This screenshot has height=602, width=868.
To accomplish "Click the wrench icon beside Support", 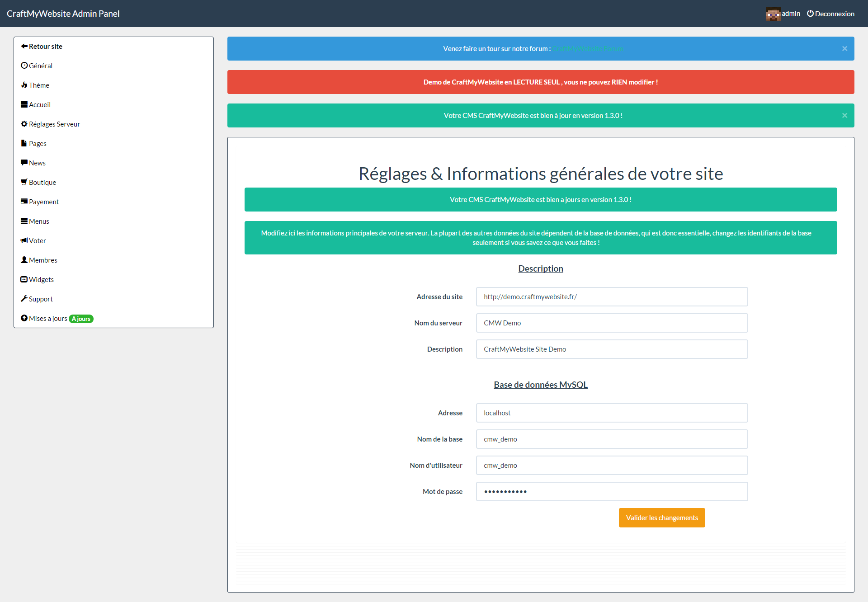I will coord(24,299).
